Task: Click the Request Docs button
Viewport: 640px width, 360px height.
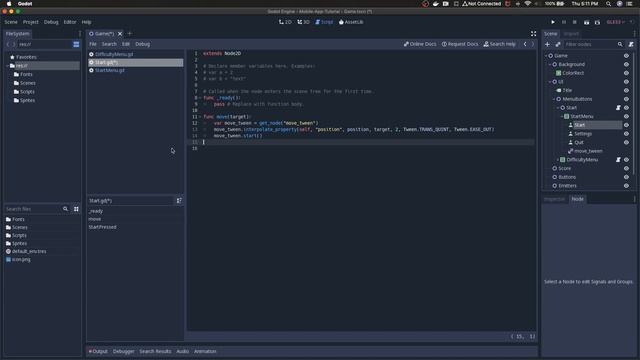Action: point(460,44)
